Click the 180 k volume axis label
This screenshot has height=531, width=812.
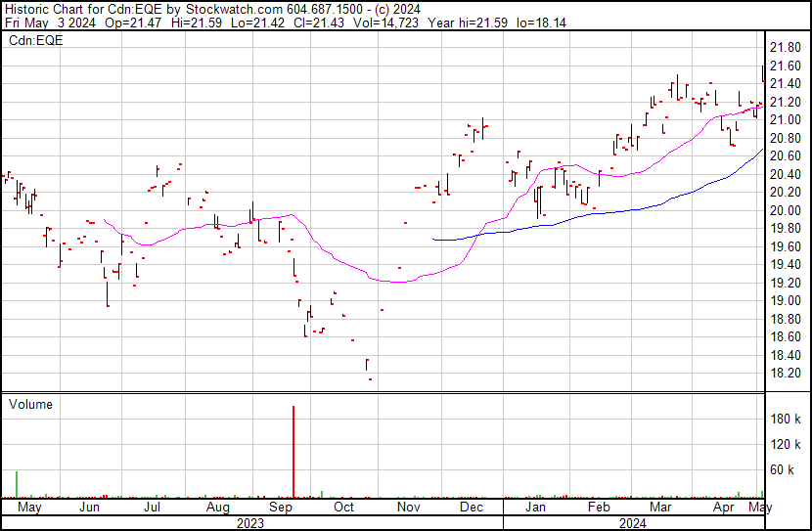(x=785, y=420)
